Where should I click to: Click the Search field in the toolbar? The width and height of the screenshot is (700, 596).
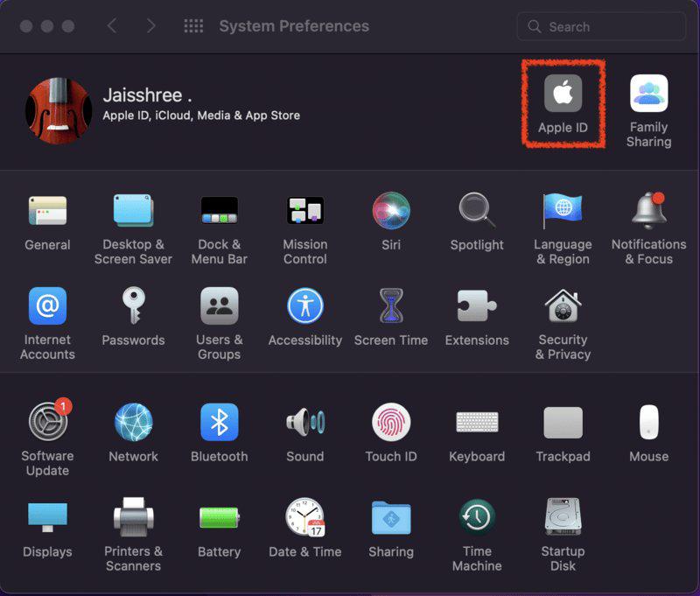[601, 26]
